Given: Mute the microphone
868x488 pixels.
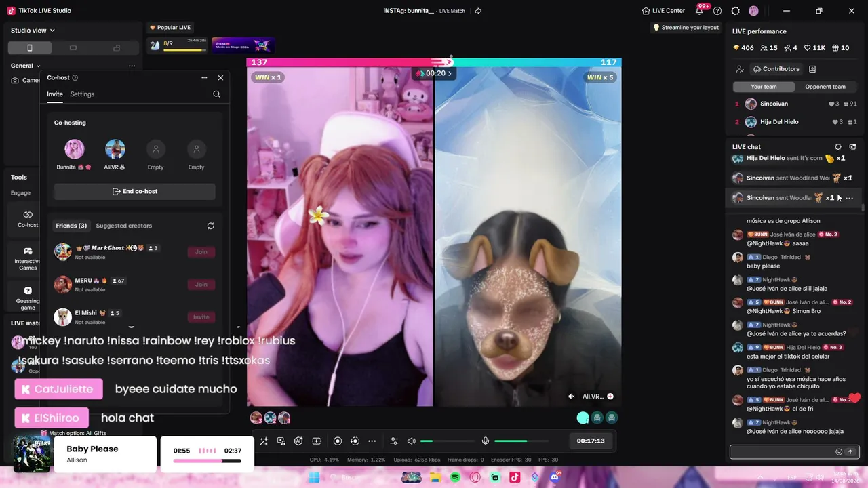Looking at the screenshot, I should click(x=486, y=441).
